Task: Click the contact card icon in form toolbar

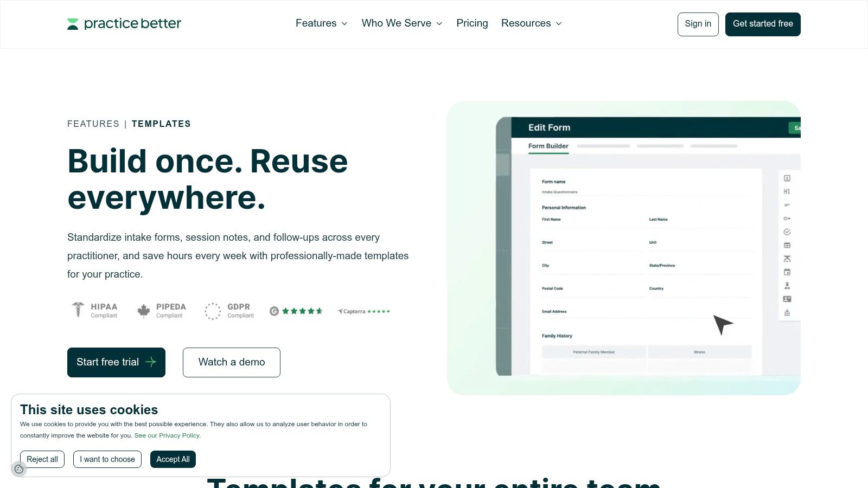Action: (x=787, y=178)
